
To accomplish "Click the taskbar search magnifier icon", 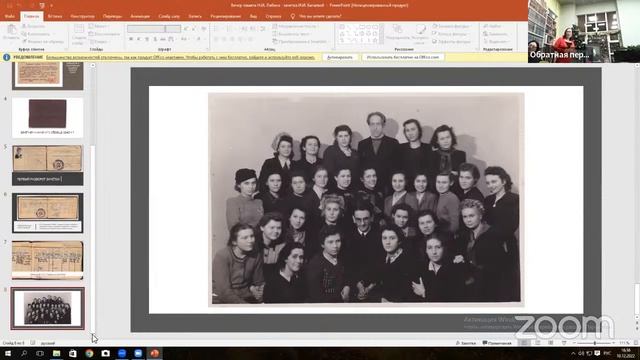I will pyautogui.click(x=24, y=353).
